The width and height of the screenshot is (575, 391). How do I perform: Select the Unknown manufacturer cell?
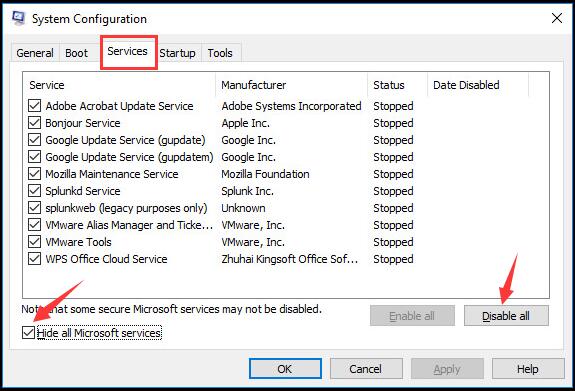(x=243, y=208)
